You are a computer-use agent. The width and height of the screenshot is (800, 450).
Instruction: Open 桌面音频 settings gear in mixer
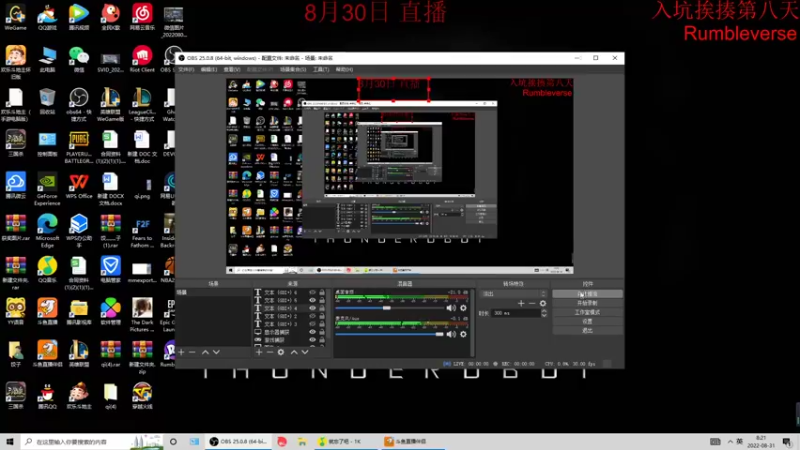463,308
